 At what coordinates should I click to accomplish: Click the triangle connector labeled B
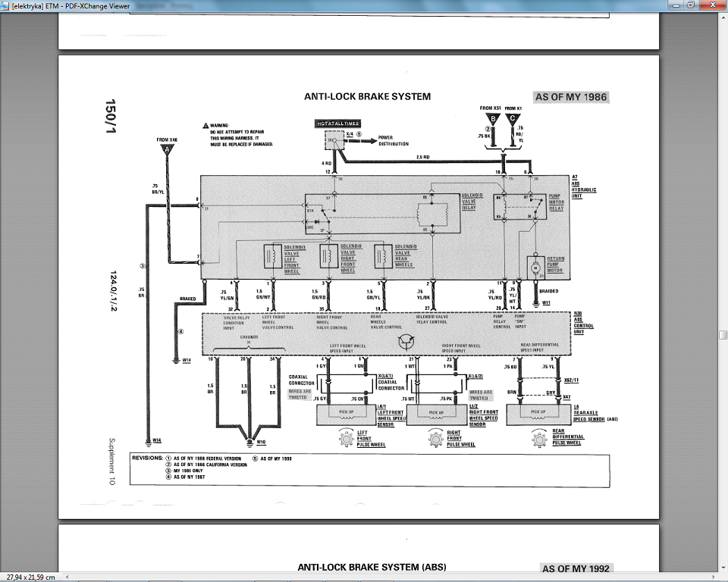492,119
